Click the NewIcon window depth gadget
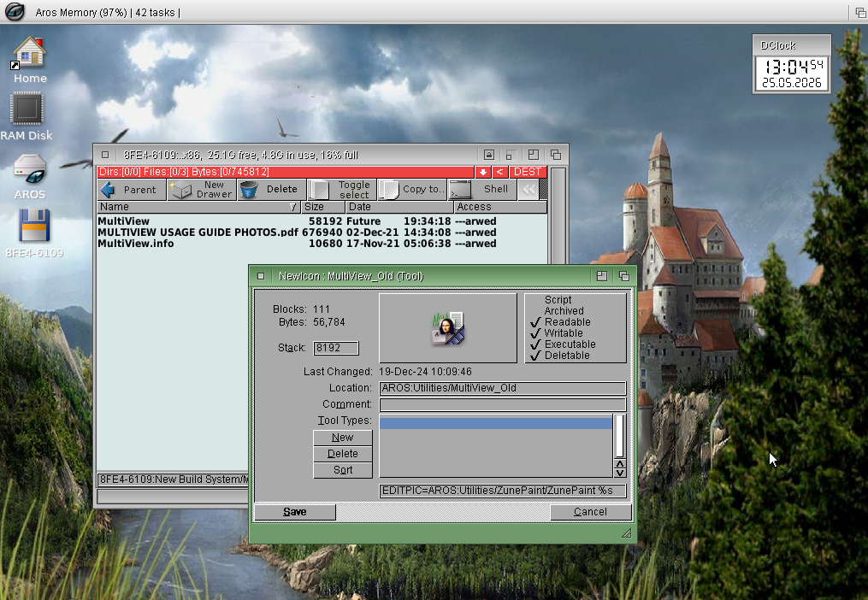Image resolution: width=868 pixels, height=600 pixels. point(624,276)
